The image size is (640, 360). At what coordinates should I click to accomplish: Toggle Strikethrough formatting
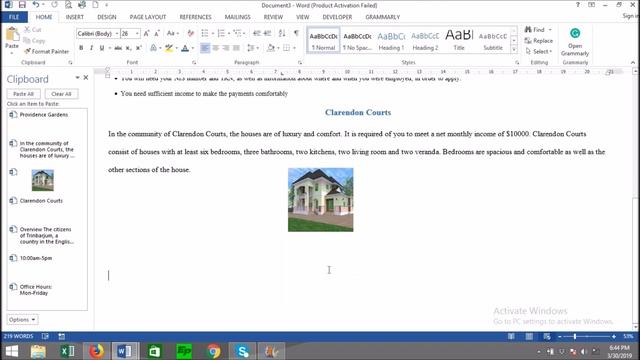point(118,48)
